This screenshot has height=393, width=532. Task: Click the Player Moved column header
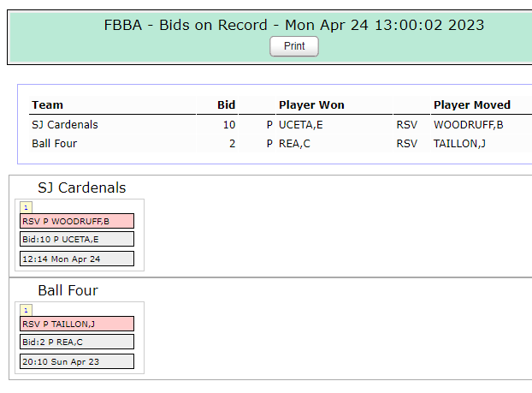click(472, 105)
